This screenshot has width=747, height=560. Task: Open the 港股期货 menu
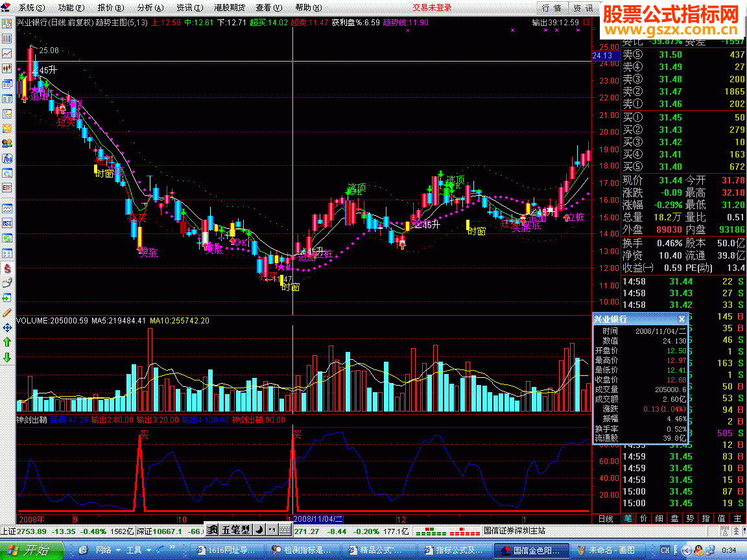[x=230, y=8]
